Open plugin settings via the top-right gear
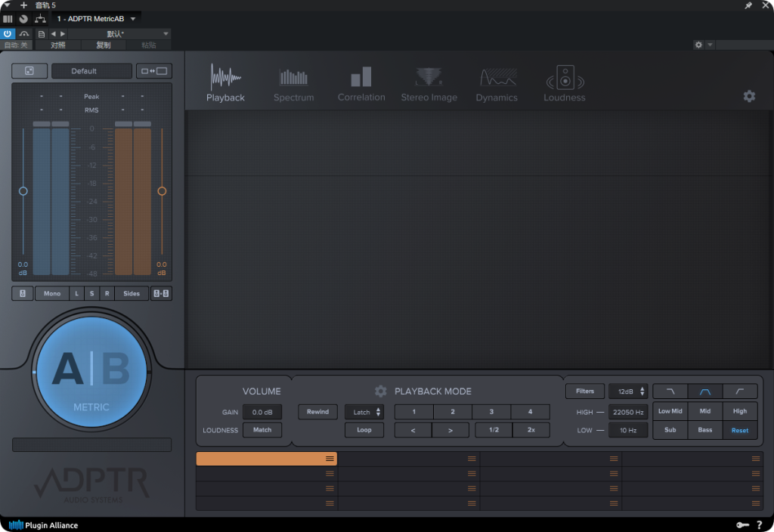 pos(749,96)
